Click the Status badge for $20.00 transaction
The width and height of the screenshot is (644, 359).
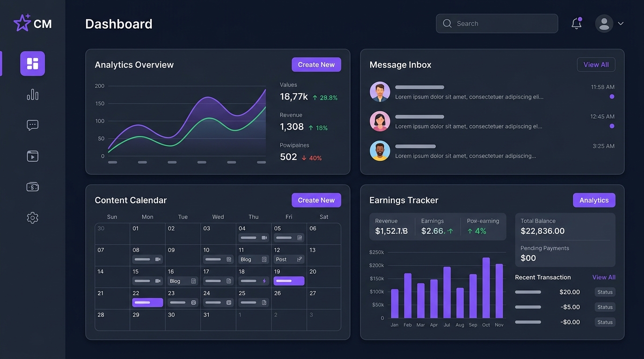click(x=605, y=292)
